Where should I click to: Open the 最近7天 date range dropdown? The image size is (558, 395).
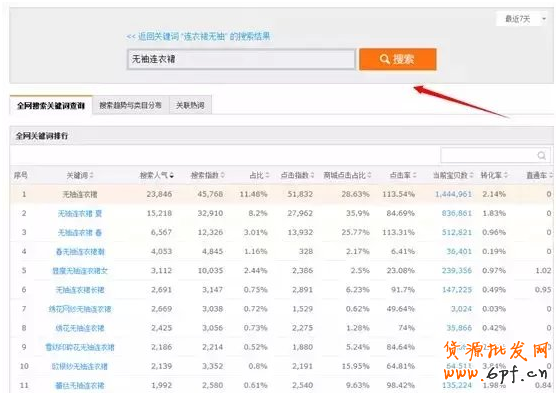[x=522, y=19]
